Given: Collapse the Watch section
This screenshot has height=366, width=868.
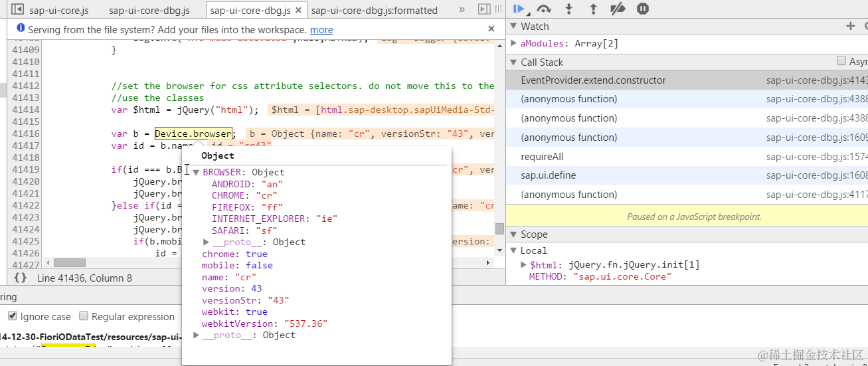Looking at the screenshot, I should click(x=513, y=27).
